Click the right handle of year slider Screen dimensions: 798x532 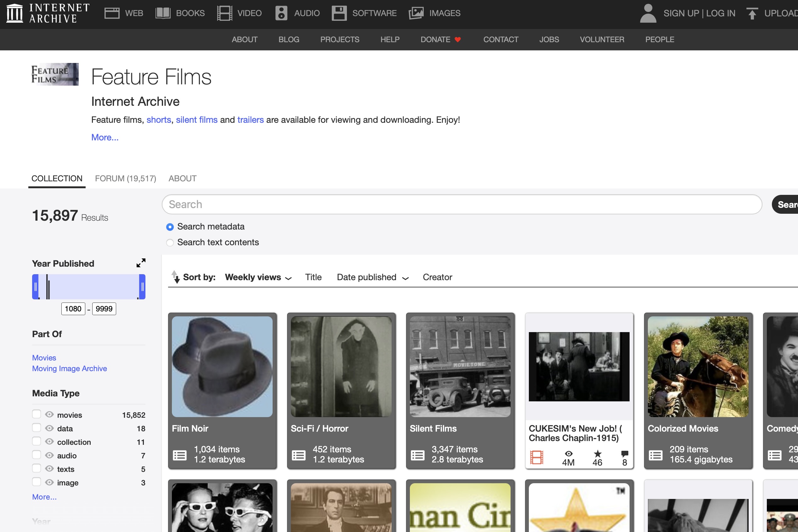point(143,287)
